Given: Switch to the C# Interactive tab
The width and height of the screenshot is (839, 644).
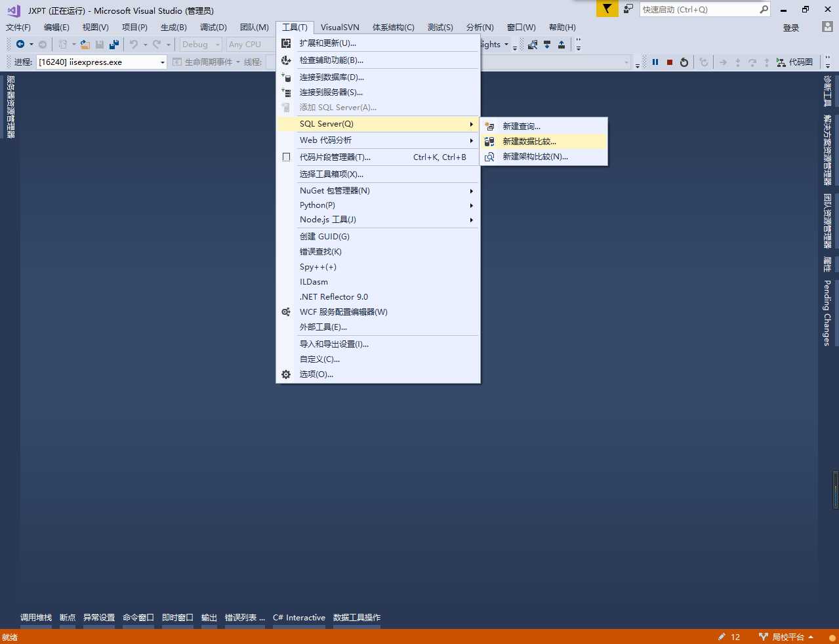Looking at the screenshot, I should pos(299,618).
